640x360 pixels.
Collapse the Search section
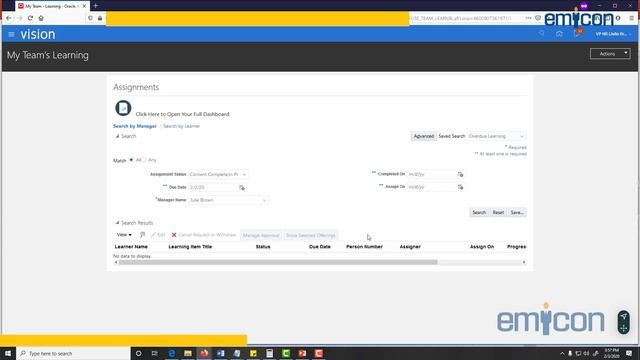pos(117,136)
